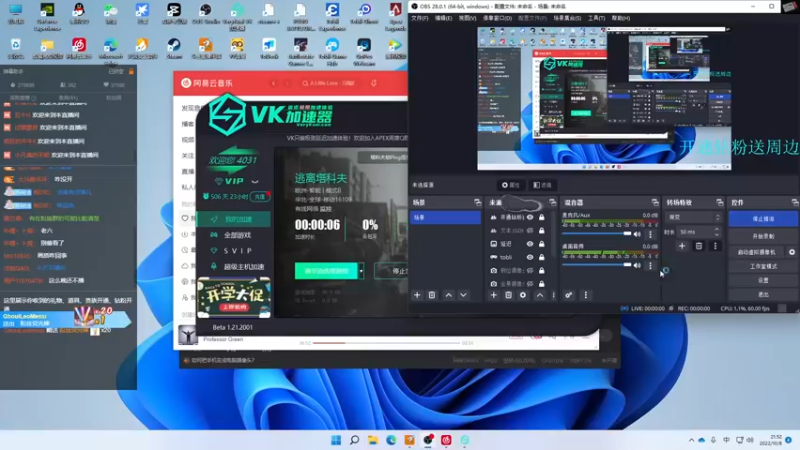
Task: Open Microsoft Edge desktop shortcut
Action: click(110, 51)
